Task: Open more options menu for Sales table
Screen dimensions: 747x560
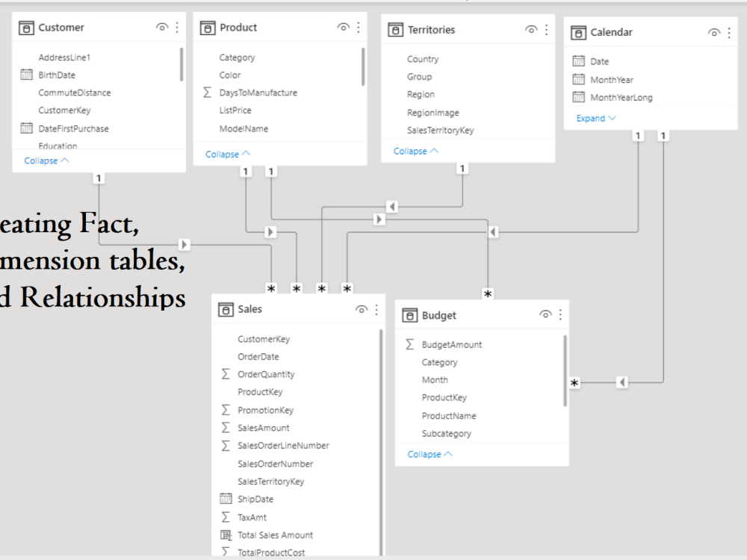Action: pyautogui.click(x=376, y=310)
